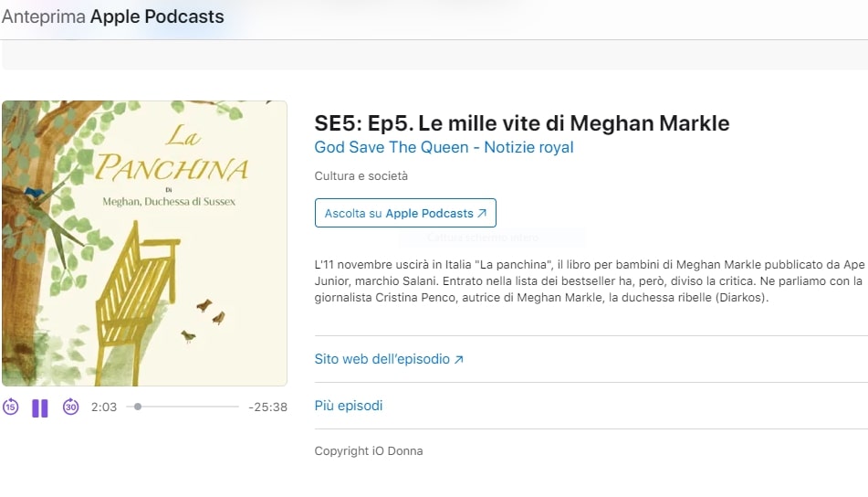Skip forward 30 seconds
Viewport: 868px width, 497px height.
pos(70,407)
